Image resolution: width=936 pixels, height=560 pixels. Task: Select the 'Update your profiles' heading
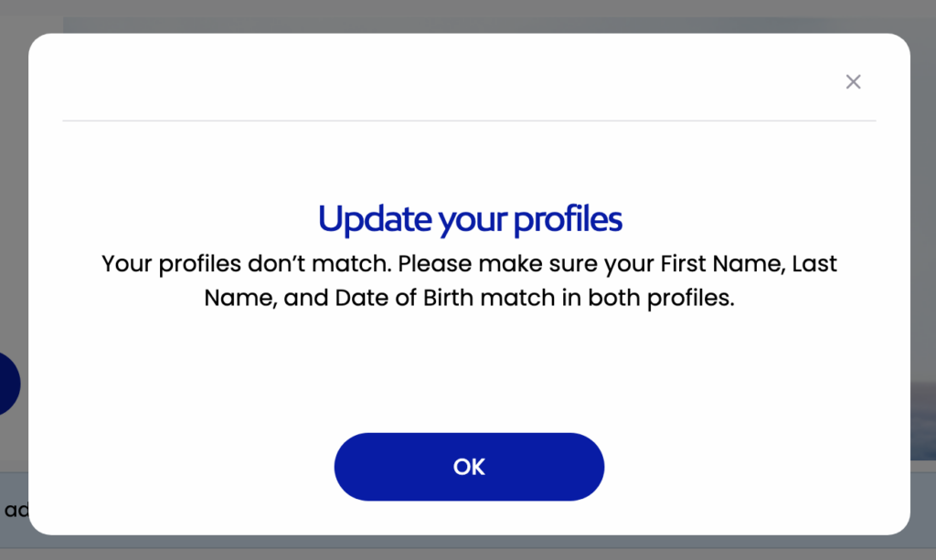[x=469, y=219]
